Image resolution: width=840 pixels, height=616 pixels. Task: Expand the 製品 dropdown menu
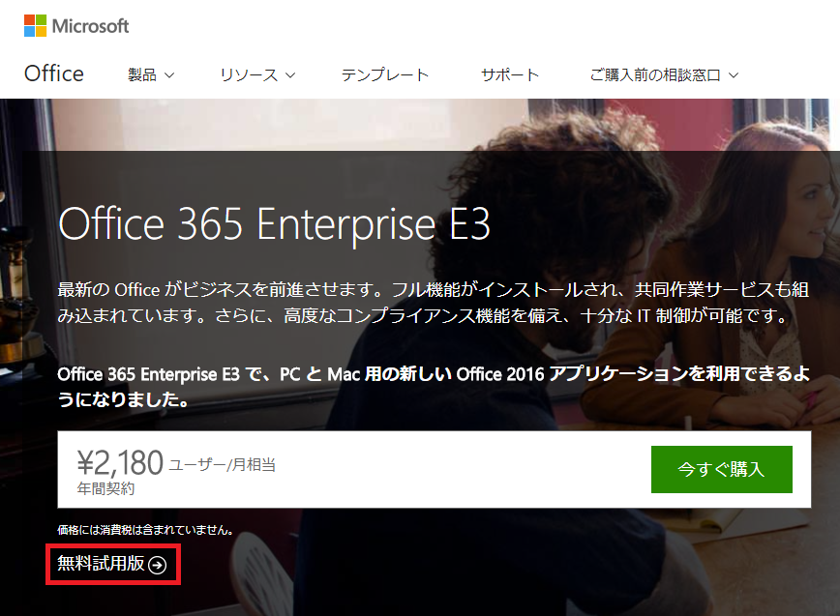pos(151,74)
